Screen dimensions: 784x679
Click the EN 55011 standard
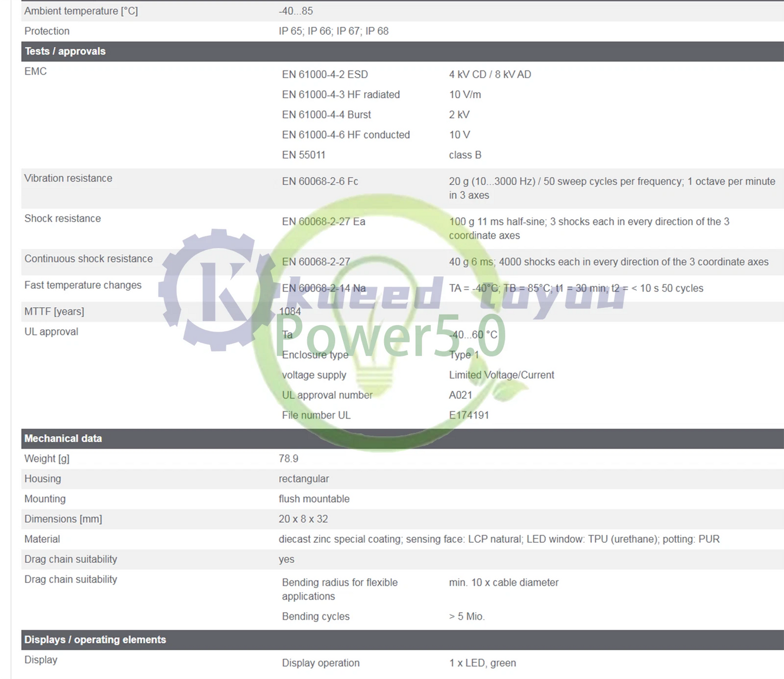(304, 155)
